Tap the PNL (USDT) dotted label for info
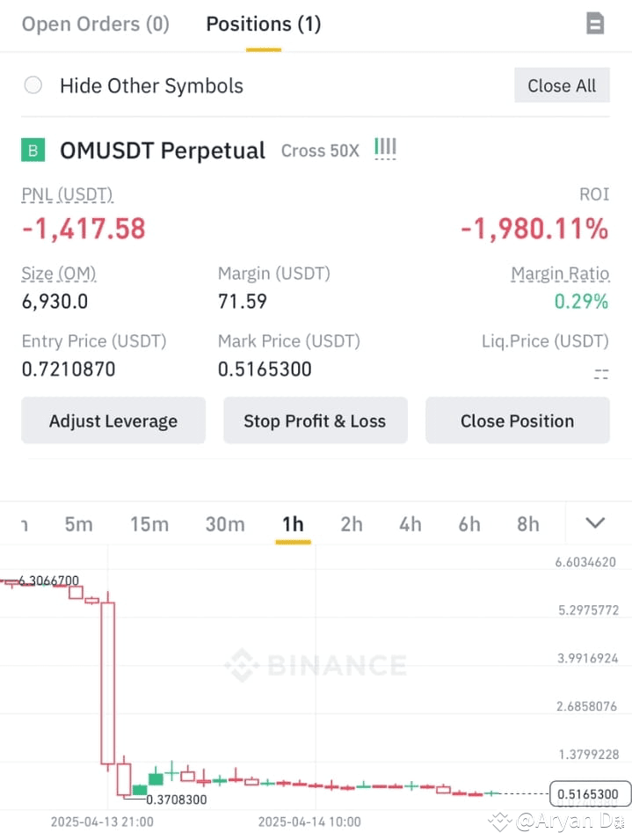The height and width of the screenshot is (840, 632). (67, 194)
